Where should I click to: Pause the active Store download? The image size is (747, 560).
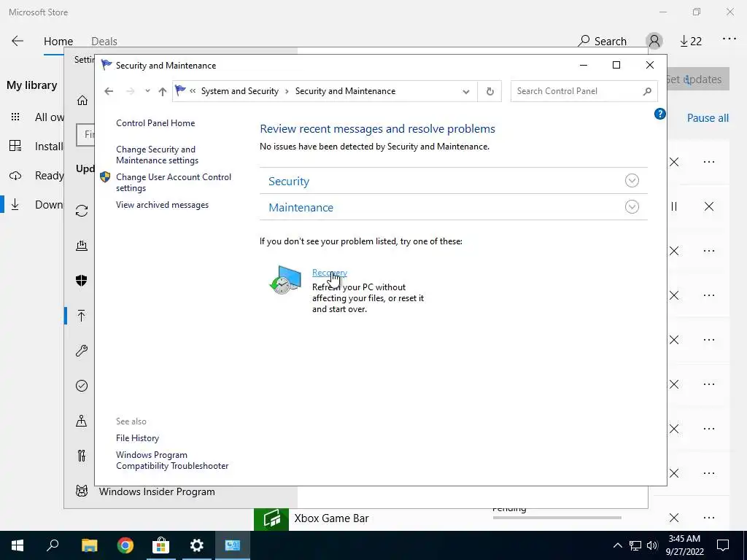click(x=673, y=206)
